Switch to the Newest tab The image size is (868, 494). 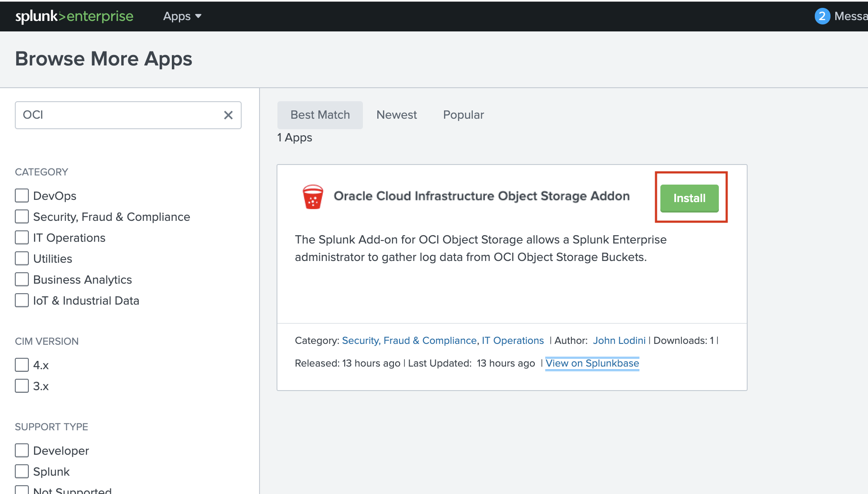tap(396, 115)
